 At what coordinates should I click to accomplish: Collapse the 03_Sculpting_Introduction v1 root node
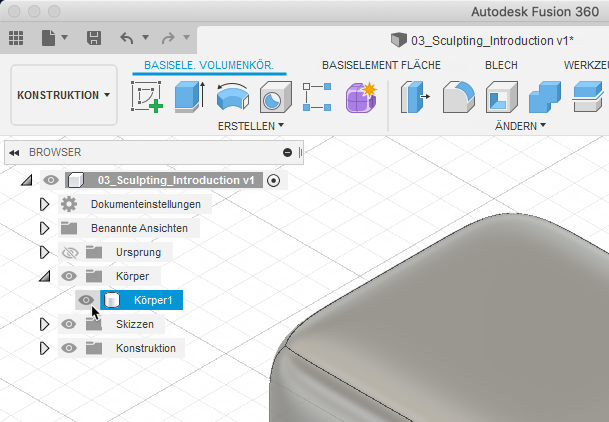(27, 180)
